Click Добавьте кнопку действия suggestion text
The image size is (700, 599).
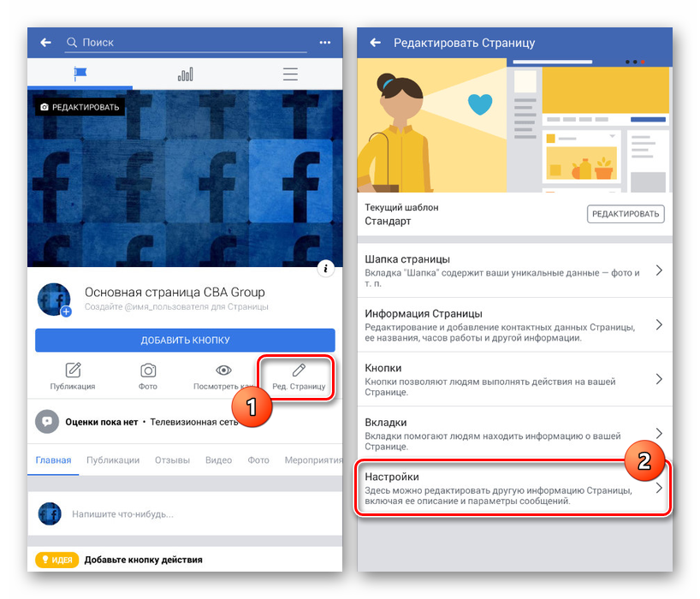[143, 560]
